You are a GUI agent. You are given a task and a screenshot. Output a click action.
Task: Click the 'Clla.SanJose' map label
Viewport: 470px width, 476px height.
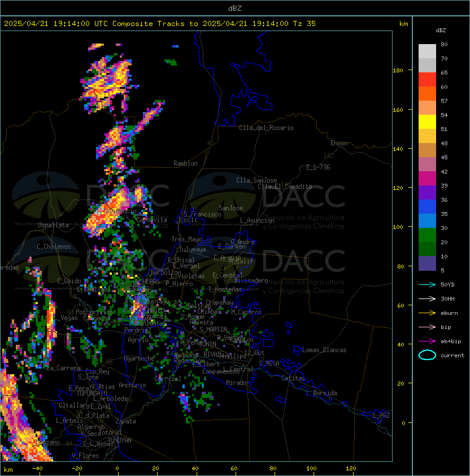[256, 180]
